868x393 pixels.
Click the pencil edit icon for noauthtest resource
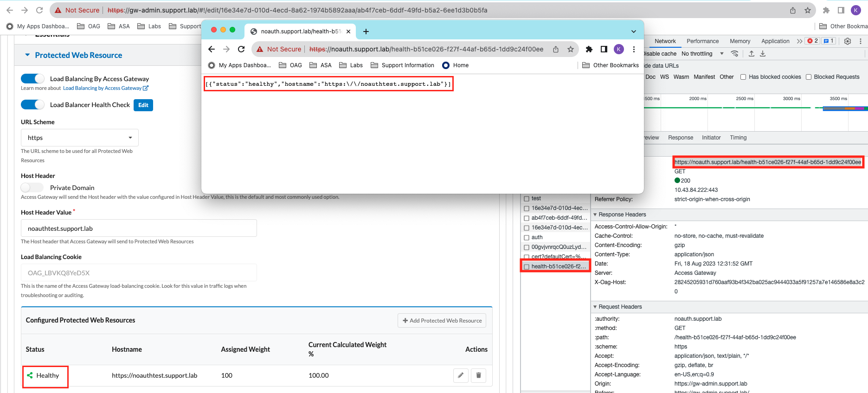tap(460, 375)
